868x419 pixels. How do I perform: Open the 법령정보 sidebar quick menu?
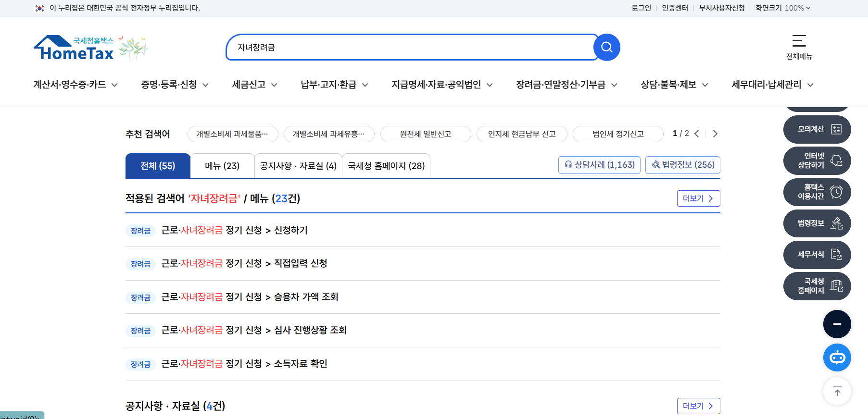817,223
